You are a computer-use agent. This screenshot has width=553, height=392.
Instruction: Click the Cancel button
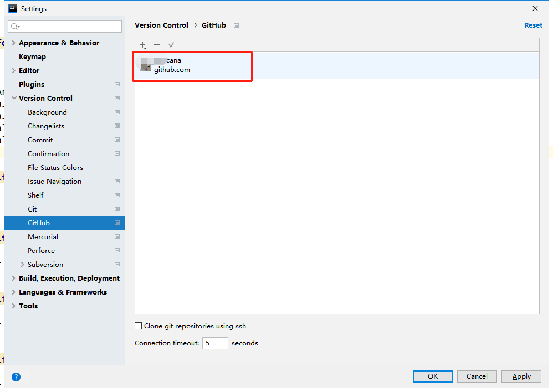[x=477, y=376]
